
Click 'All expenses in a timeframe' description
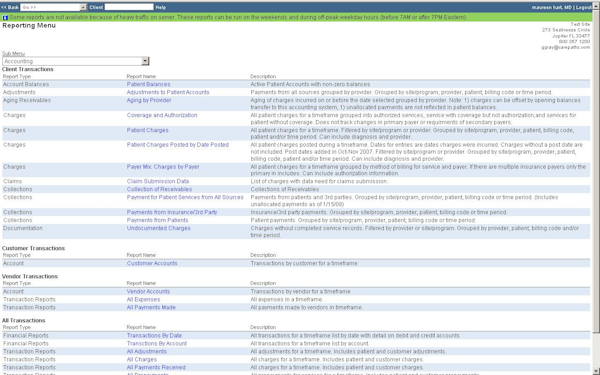[x=287, y=300]
